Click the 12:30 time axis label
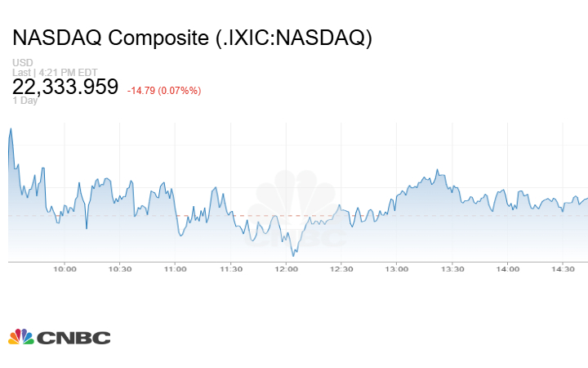The width and height of the screenshot is (588, 368). (341, 269)
